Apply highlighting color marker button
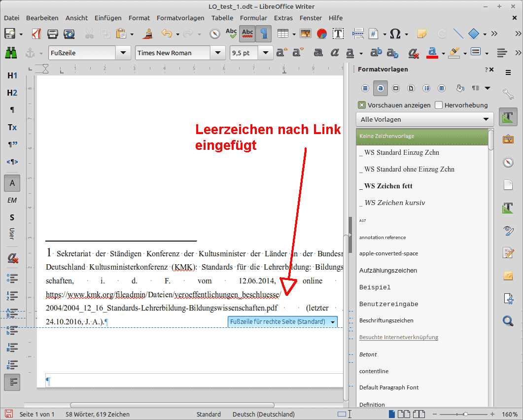 (454, 53)
